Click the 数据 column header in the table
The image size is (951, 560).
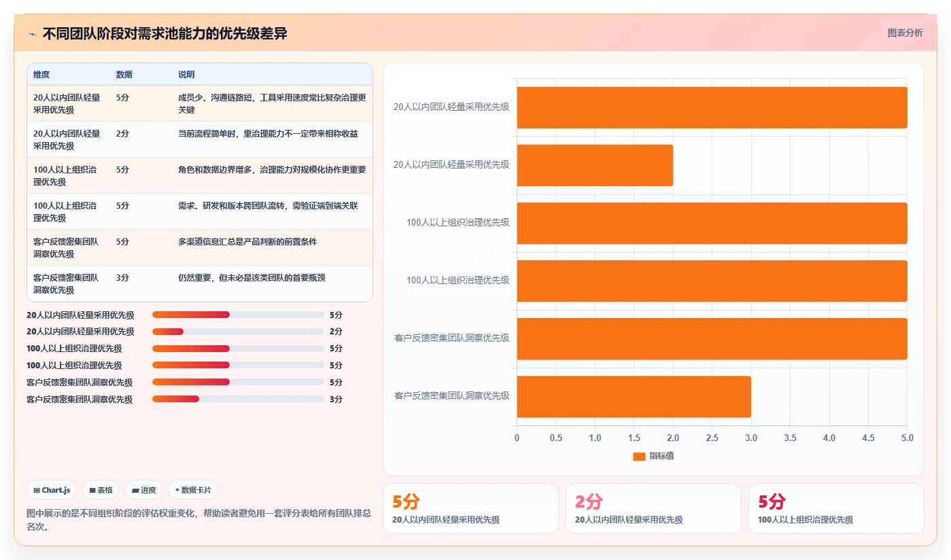(x=124, y=74)
